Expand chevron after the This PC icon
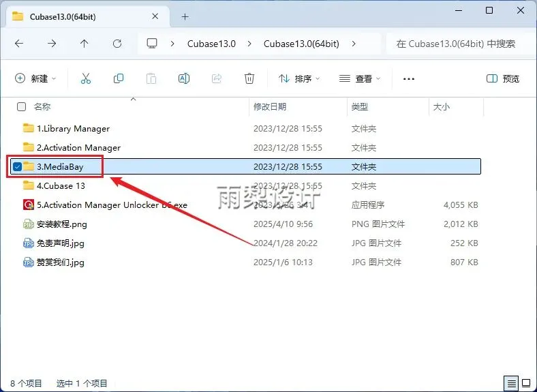This screenshot has height=392, width=537. point(172,44)
